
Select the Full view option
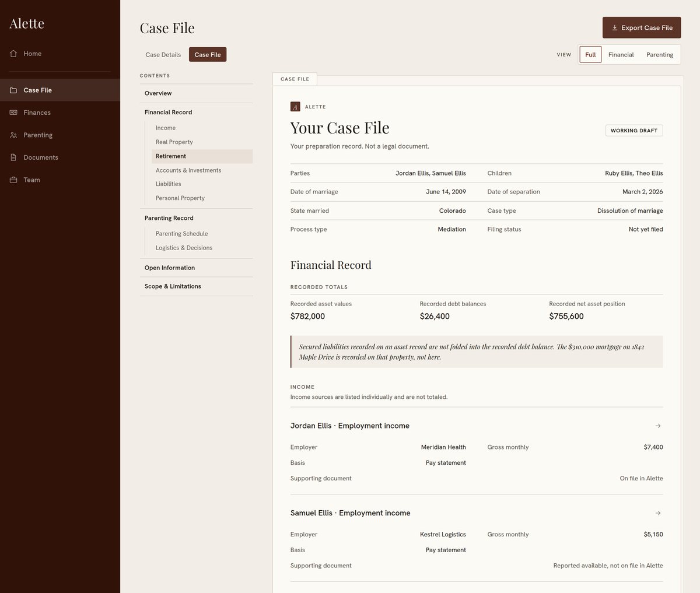(590, 55)
